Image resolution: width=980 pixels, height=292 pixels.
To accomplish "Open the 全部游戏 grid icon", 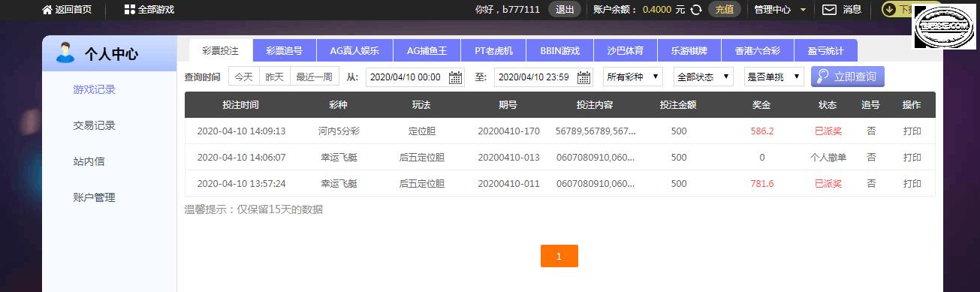I will tap(129, 10).
